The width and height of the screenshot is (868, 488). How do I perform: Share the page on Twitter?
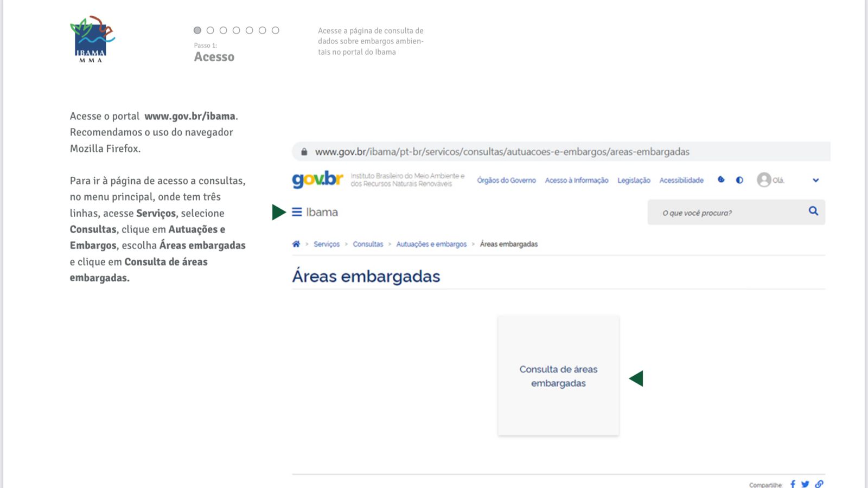coord(805,484)
